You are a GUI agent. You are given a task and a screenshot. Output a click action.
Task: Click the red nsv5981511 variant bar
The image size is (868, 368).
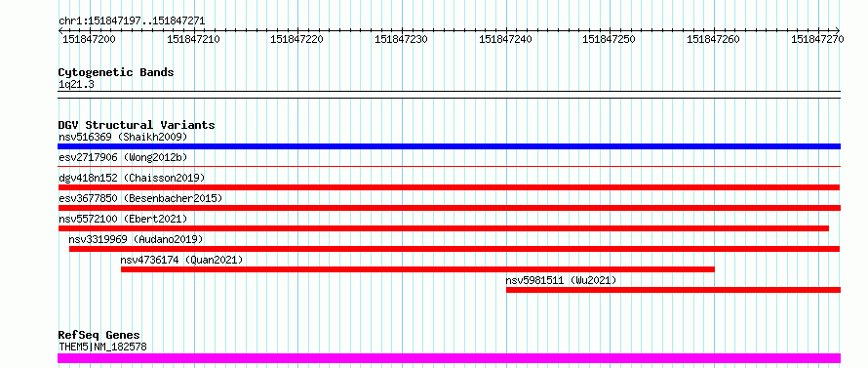tap(673, 290)
